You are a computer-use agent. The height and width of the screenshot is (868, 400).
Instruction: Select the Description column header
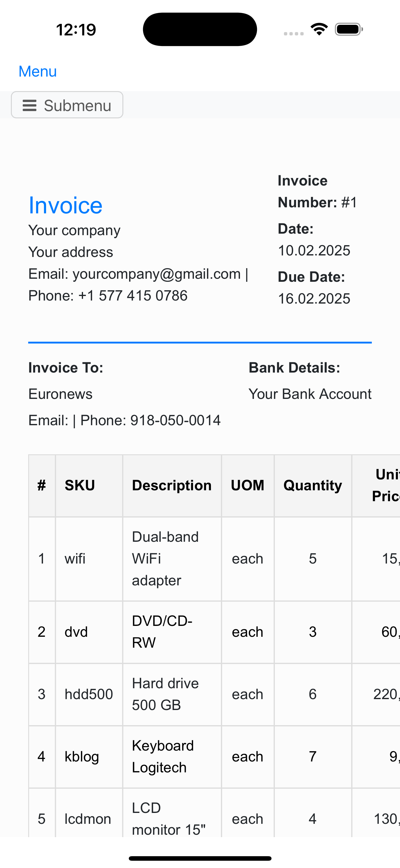coord(172,485)
